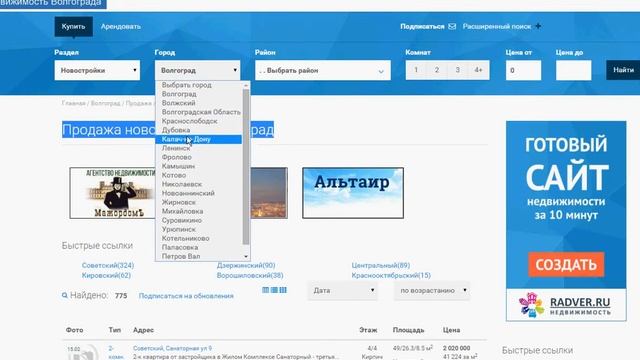Click the RADVER.RU logo in banner
Viewport: 640px width, 360px height.
click(566, 305)
